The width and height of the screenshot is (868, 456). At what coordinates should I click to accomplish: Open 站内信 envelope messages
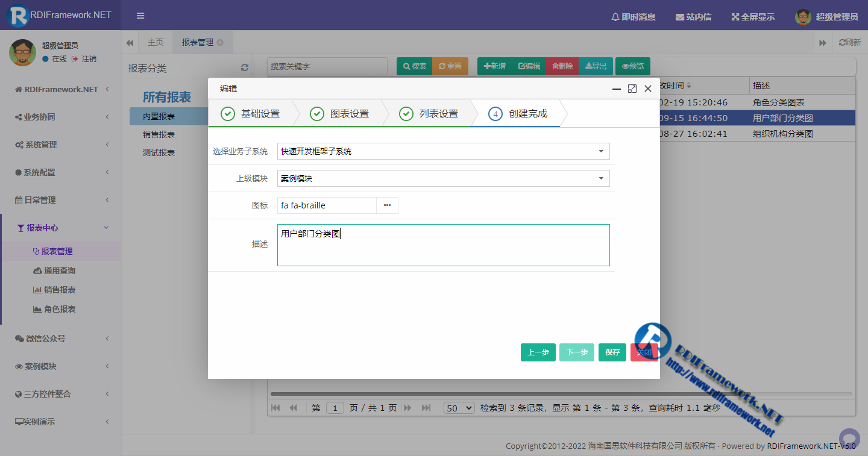pyautogui.click(x=693, y=17)
